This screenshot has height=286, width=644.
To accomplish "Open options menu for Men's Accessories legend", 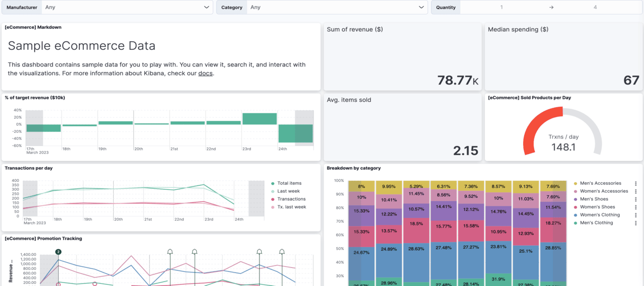I will point(636,184).
